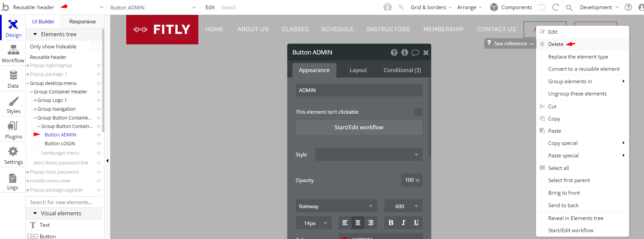Screen dimensions: 644x239
Task: Open the Styles section
Action: (x=13, y=105)
